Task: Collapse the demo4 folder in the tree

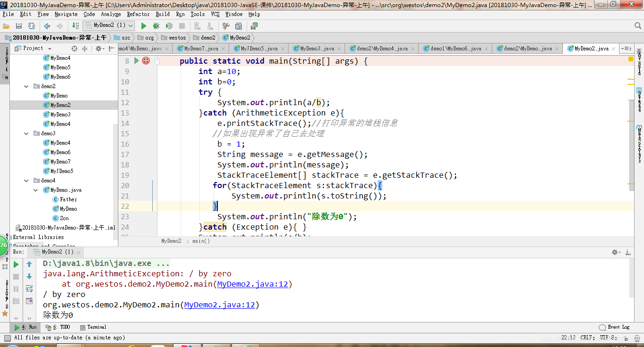Action: (27, 181)
